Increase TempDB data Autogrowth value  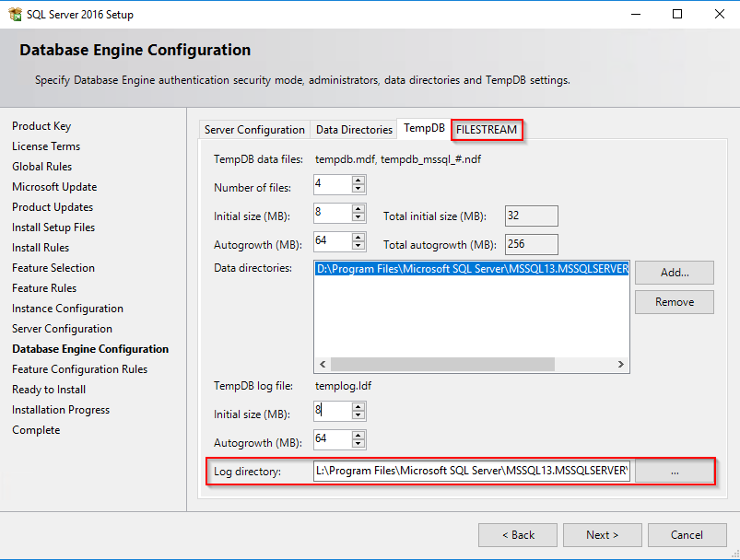tap(358, 238)
